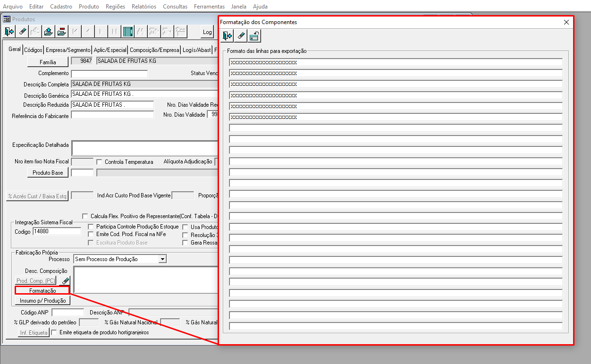Screen dimensions: 591x364
Task: Click eraser icon in Formatação dialog
Action: [241, 35]
